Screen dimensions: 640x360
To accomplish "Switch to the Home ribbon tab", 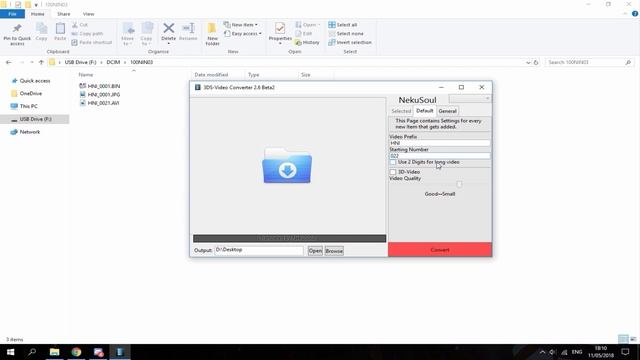I will pyautogui.click(x=38, y=14).
